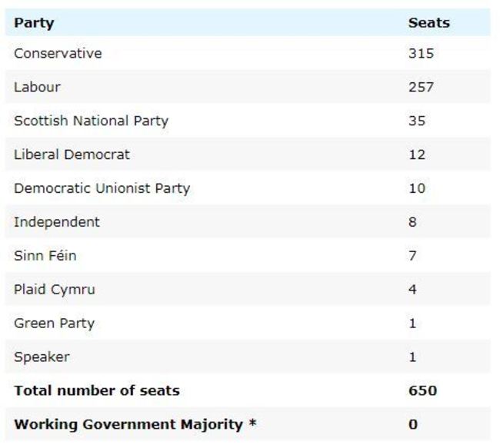Click the Sinn Féin party name
Image resolution: width=500 pixels, height=448 pixels.
pyautogui.click(x=45, y=256)
